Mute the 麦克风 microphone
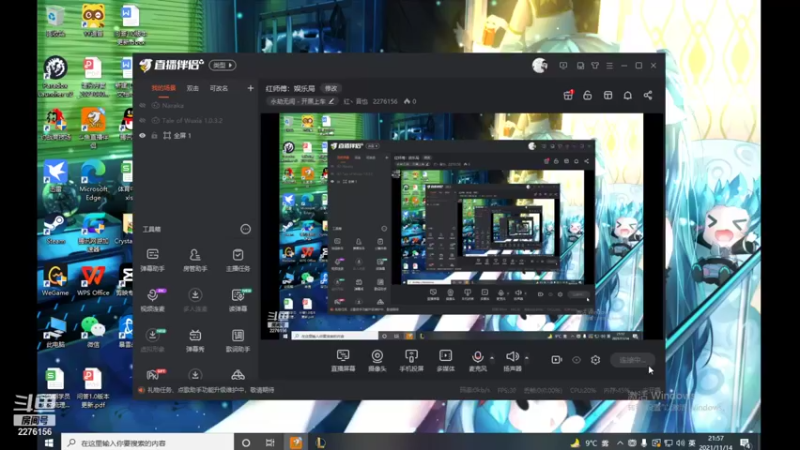800x450 pixels. (478, 360)
